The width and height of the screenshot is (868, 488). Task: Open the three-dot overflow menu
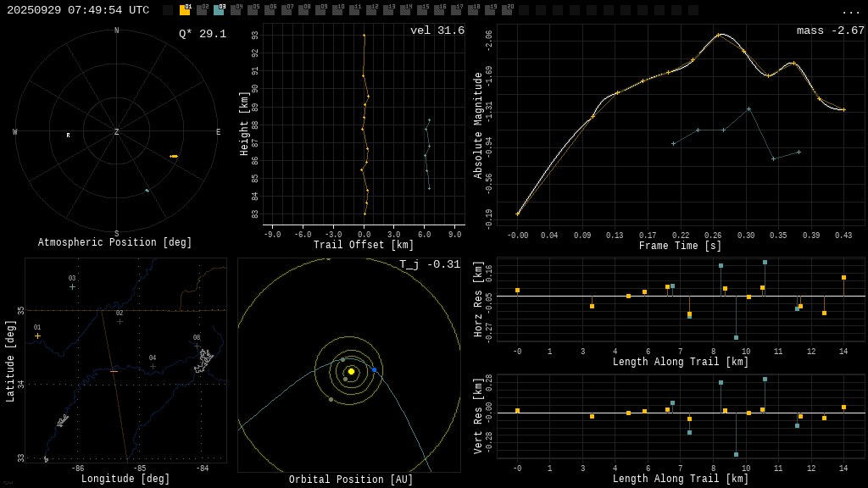pyautogui.click(x=850, y=12)
